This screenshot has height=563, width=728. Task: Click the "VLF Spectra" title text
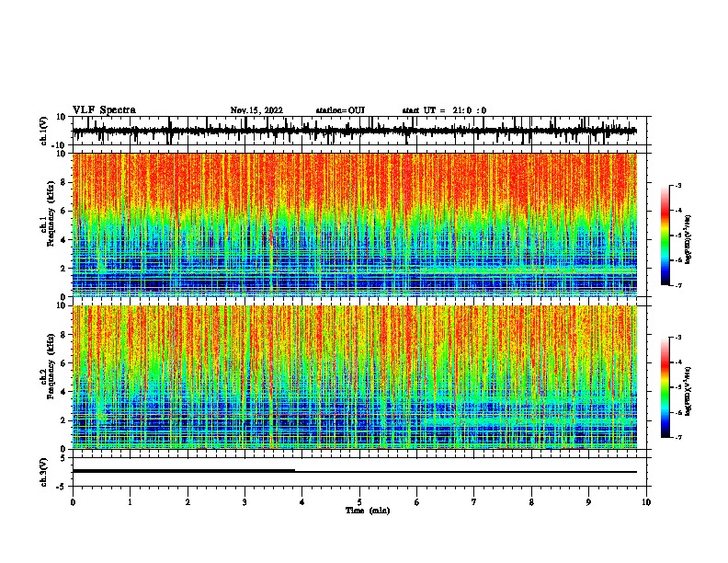tap(104, 110)
